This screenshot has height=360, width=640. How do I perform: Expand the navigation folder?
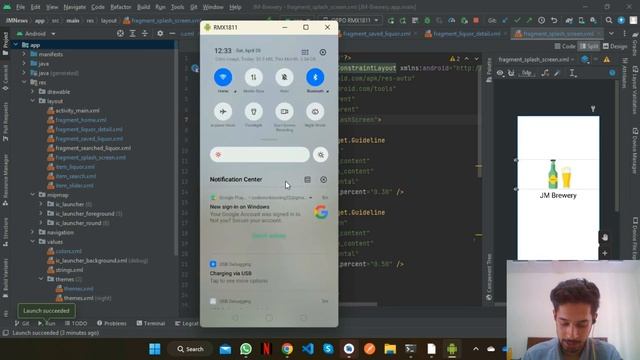point(33,233)
